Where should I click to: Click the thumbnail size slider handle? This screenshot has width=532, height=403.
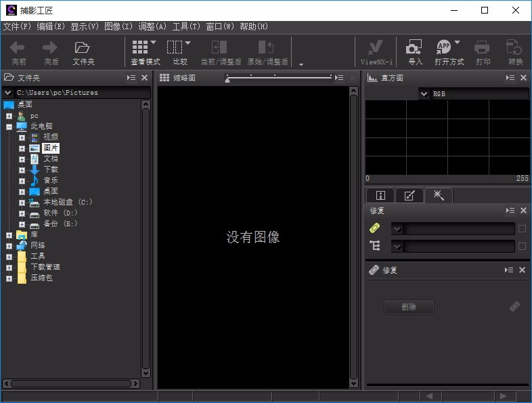pos(227,81)
